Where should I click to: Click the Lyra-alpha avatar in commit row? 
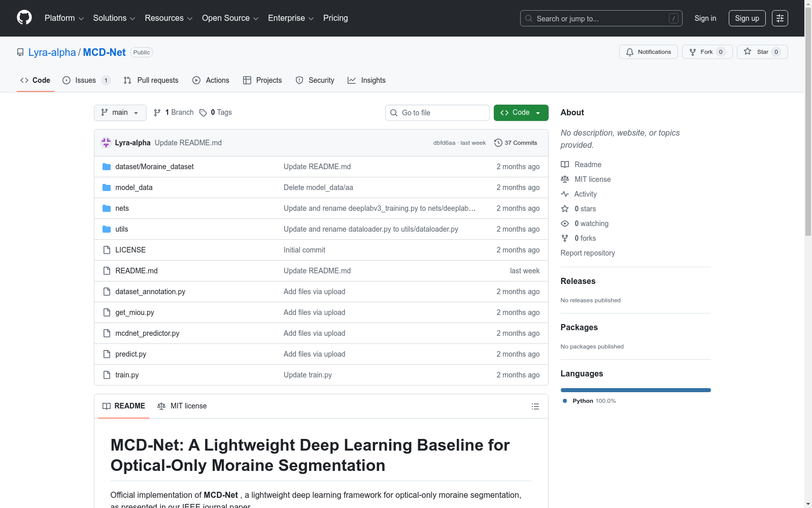(x=106, y=143)
